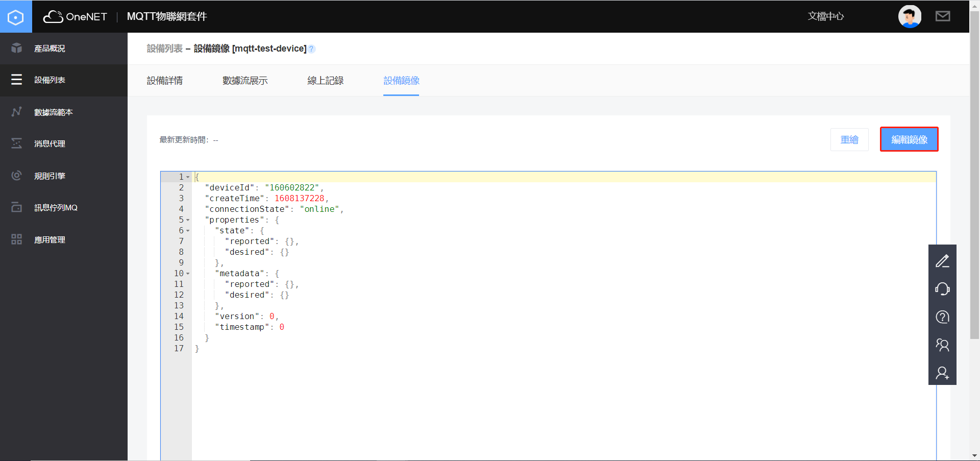Click the deviceId value "160602822"
Screen dimensions: 980x461
(292, 188)
